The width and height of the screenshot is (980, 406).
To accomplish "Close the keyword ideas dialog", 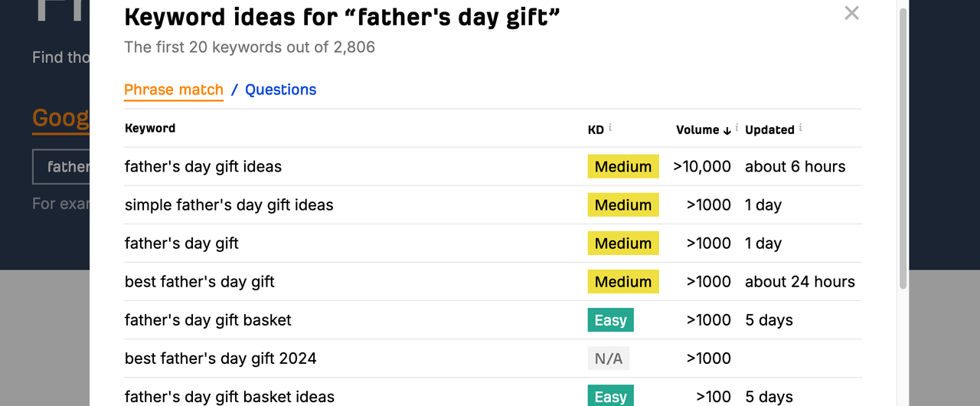I will pyautogui.click(x=851, y=13).
